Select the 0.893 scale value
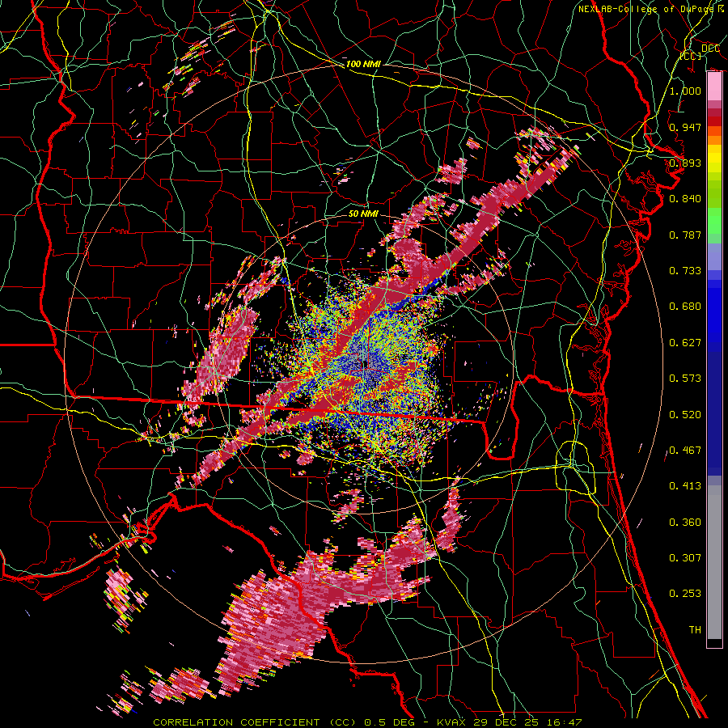The width and height of the screenshot is (728, 728). [x=685, y=163]
